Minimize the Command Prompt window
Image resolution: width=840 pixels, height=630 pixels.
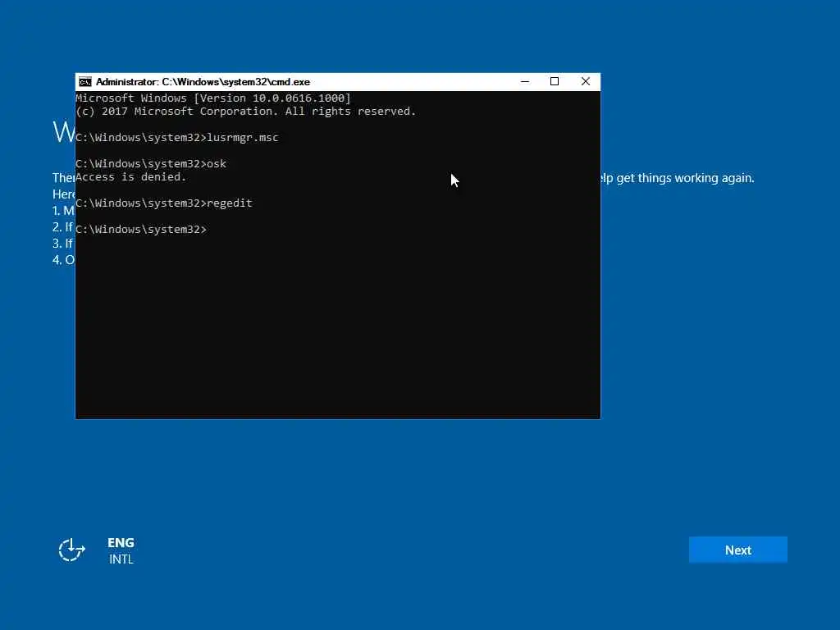click(525, 82)
